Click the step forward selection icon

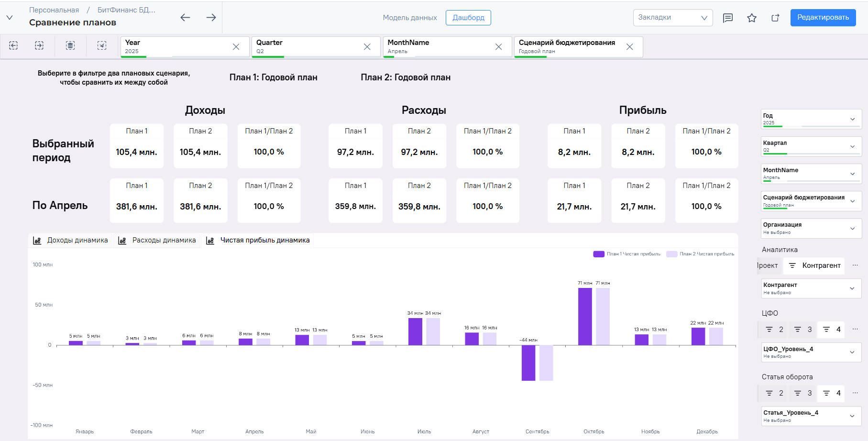[39, 45]
